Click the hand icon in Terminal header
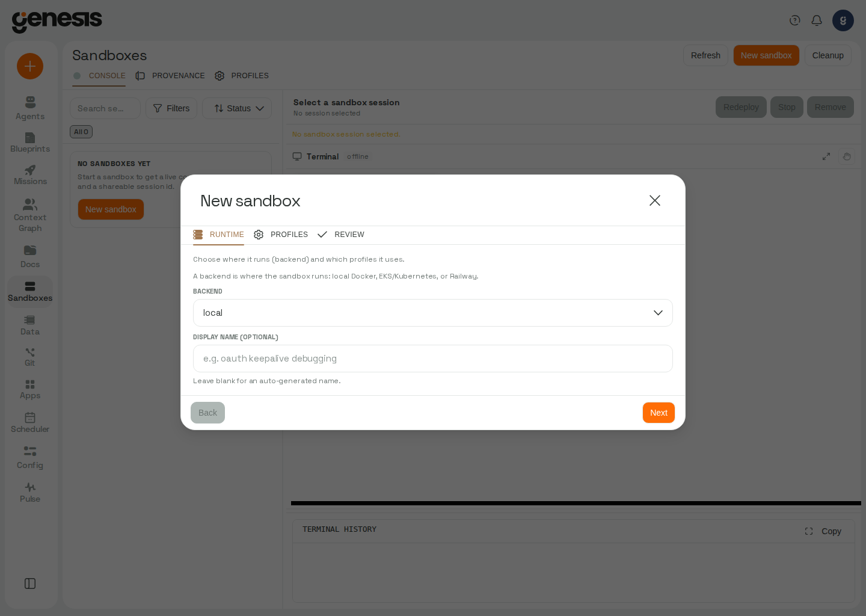Screen dimensions: 866x616 [x=847, y=156]
